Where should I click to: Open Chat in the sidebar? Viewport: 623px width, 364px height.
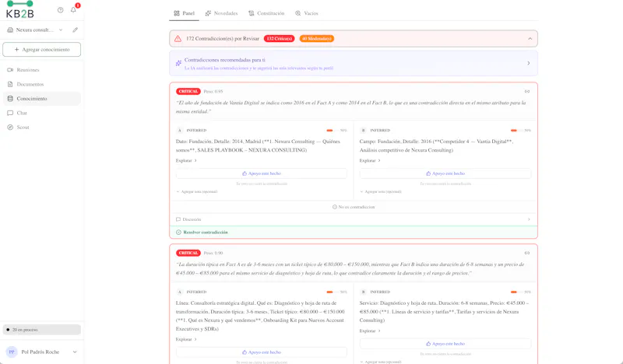[x=42, y=113]
